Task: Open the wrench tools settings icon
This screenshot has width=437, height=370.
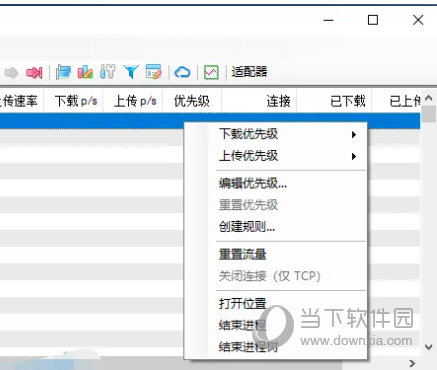Action: pos(107,72)
